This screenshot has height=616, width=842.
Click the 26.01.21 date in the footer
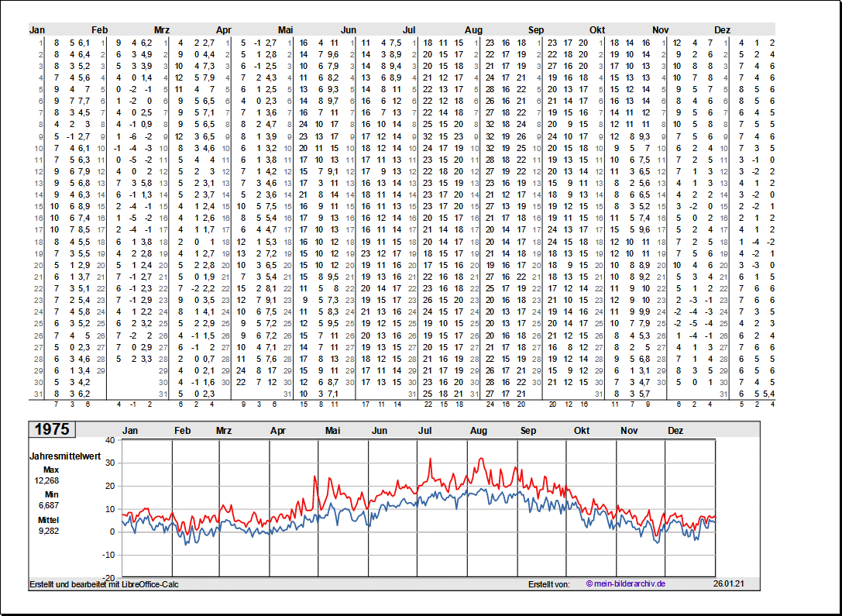[x=729, y=583]
